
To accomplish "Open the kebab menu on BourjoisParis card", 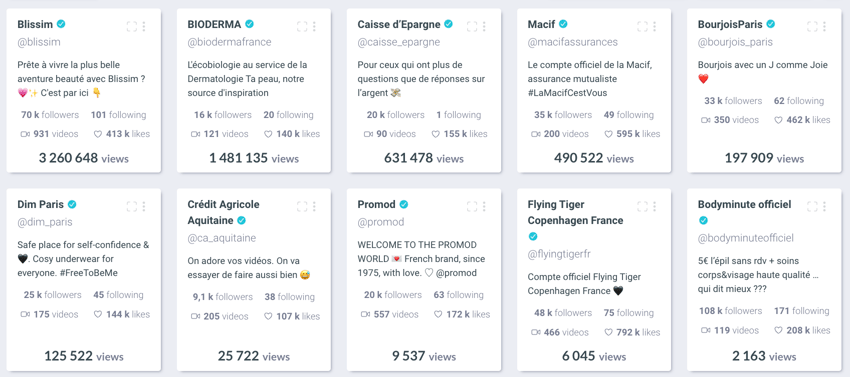I will 825,26.
